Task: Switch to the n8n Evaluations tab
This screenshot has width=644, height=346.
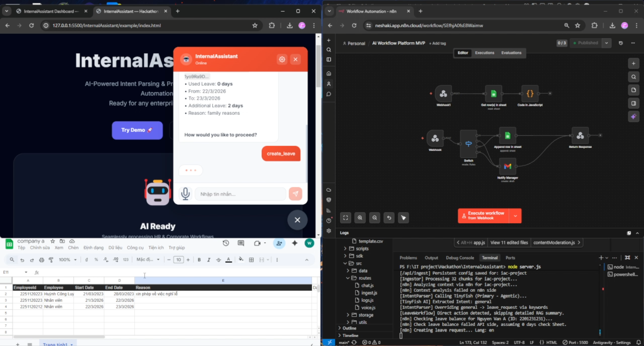Action: (x=511, y=53)
